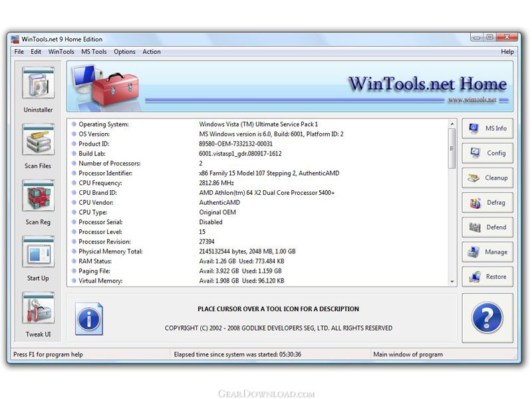Open the Options menu
532x399 pixels.
[124, 52]
